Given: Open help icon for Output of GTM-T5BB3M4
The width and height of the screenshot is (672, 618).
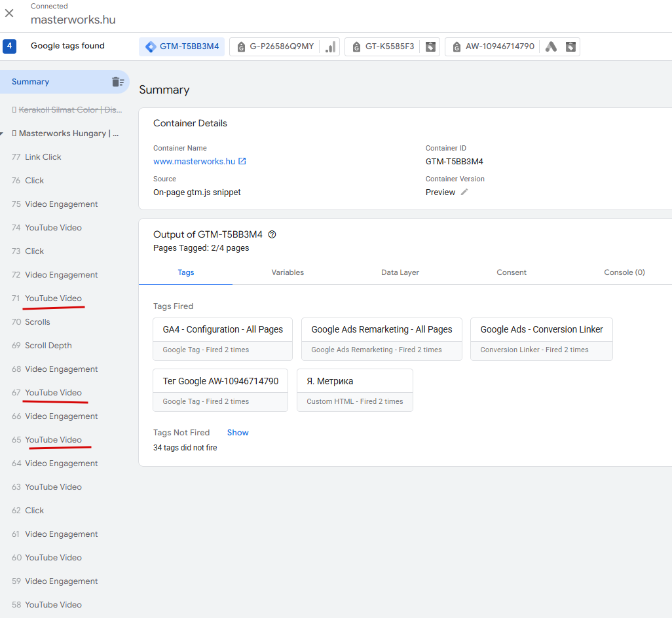Looking at the screenshot, I should tap(272, 234).
